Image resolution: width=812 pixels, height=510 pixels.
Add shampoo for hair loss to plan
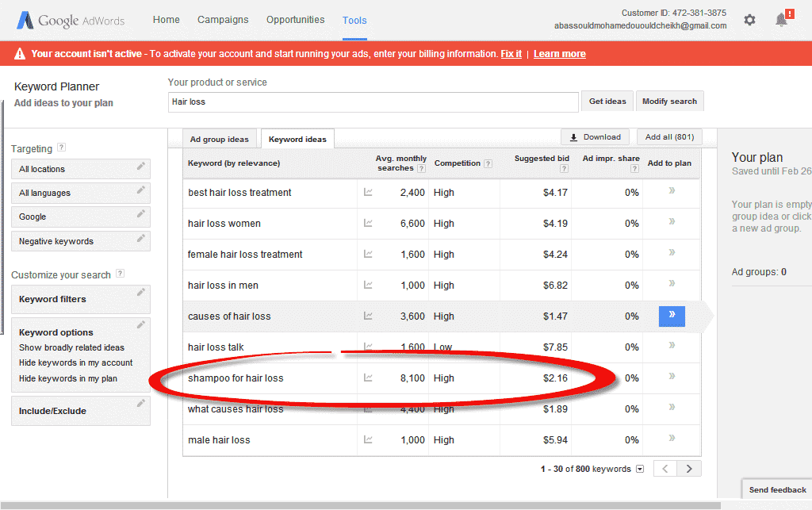pyautogui.click(x=672, y=377)
